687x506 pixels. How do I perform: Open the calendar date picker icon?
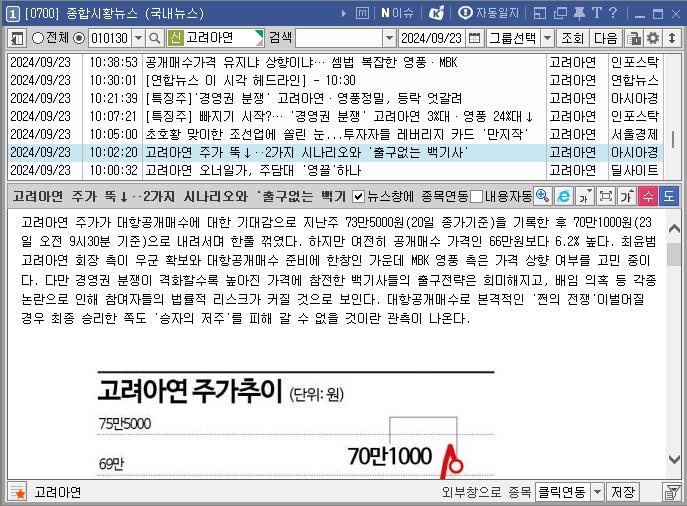pos(474,38)
